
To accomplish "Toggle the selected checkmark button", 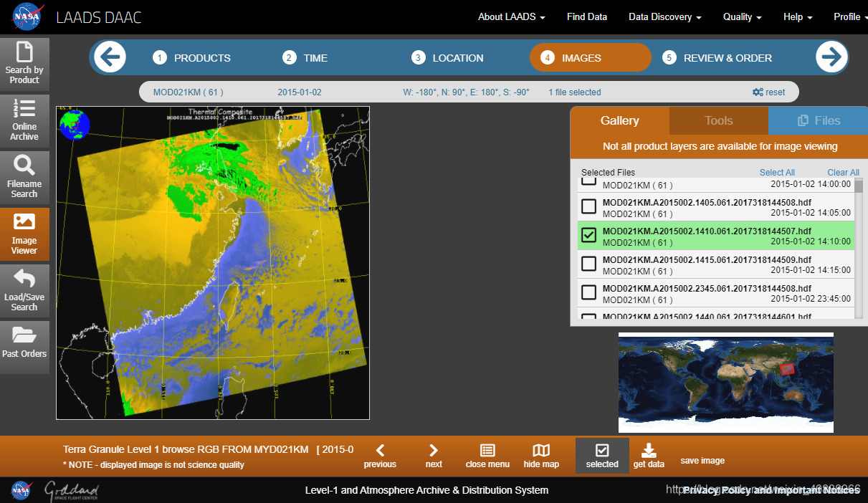I will [602, 456].
